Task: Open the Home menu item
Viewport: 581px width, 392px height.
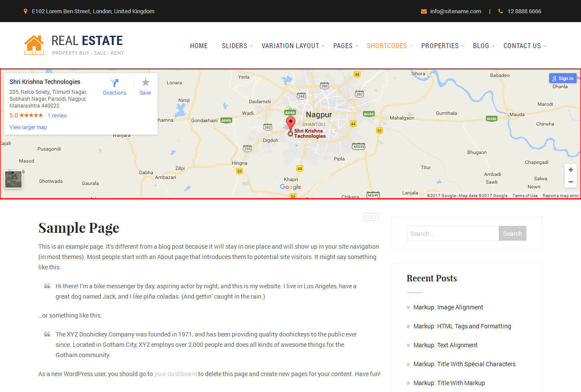Action: [x=199, y=46]
